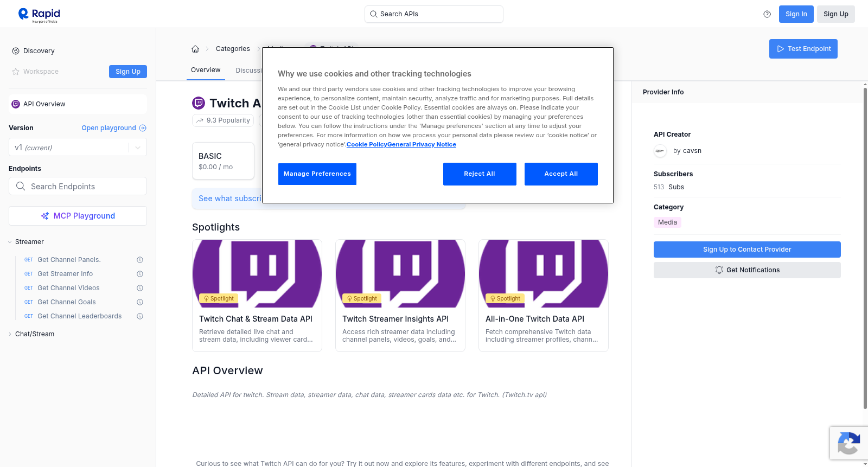Click the bell icon in Get Notifications
Screen dimensions: 868x467
[719, 270]
